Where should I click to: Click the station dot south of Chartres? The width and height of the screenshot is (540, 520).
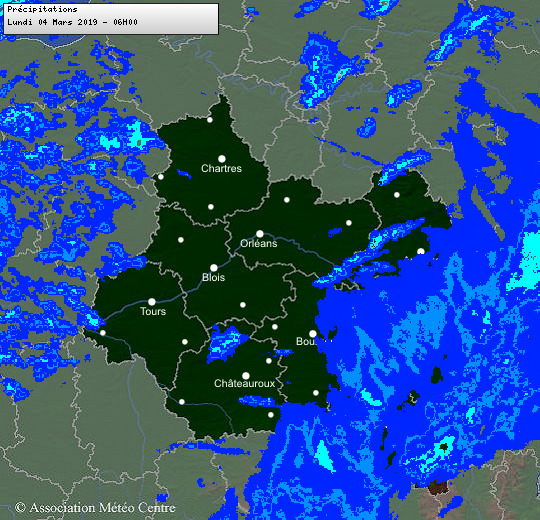[x=211, y=207]
